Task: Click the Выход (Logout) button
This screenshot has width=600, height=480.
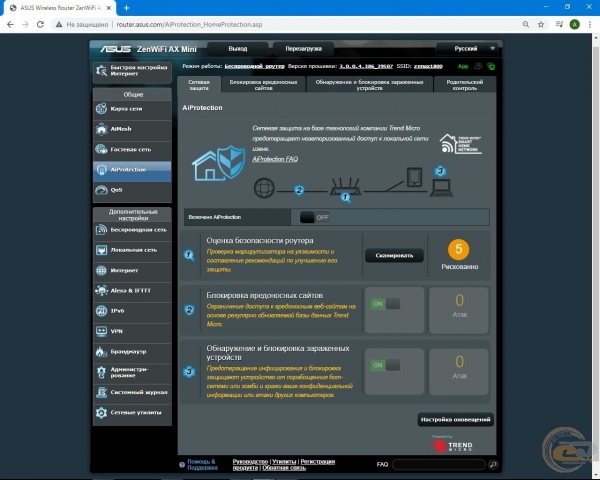Action: pos(238,49)
